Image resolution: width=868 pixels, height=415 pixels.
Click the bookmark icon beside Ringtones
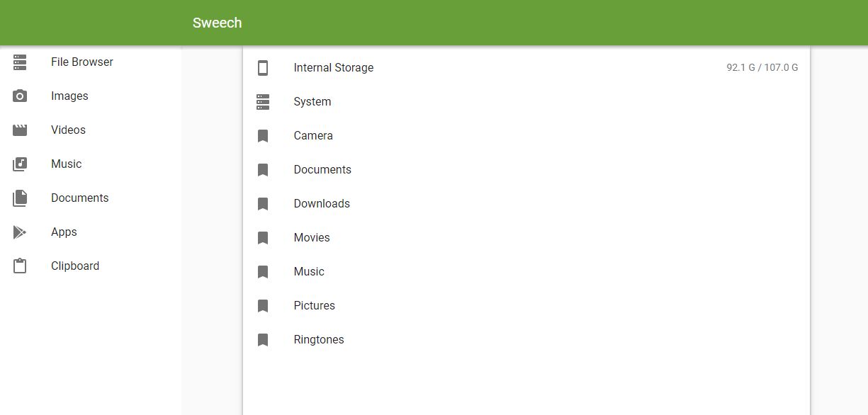point(263,340)
